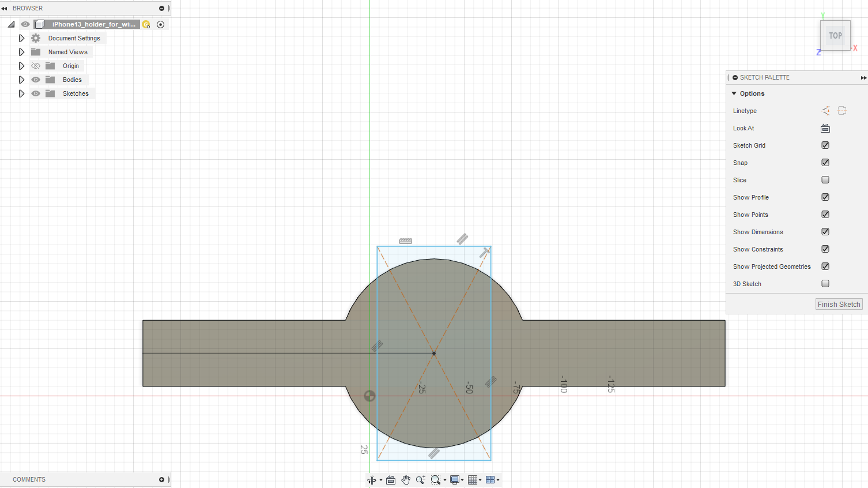Activate the Pan tool

[405, 479]
